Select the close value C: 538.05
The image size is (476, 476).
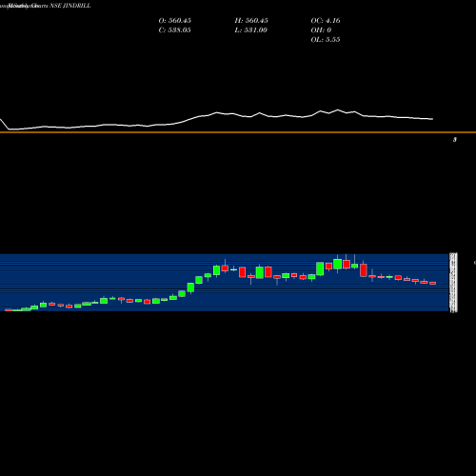(175, 30)
